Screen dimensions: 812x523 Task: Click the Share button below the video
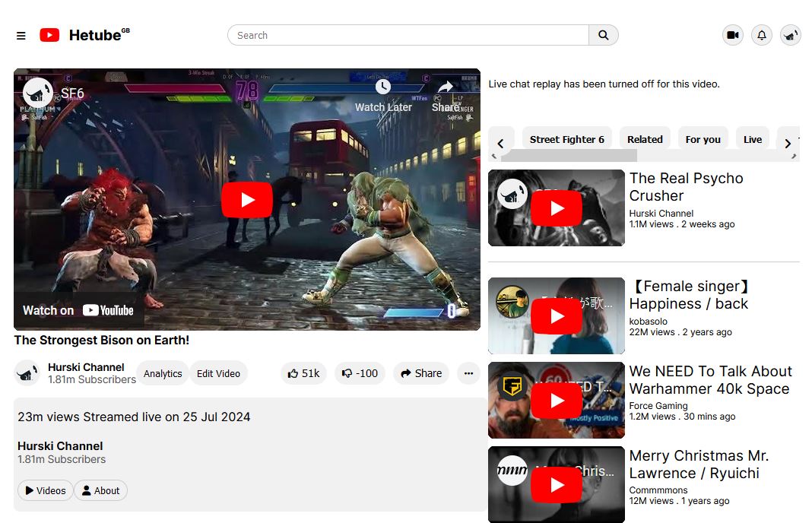(421, 373)
